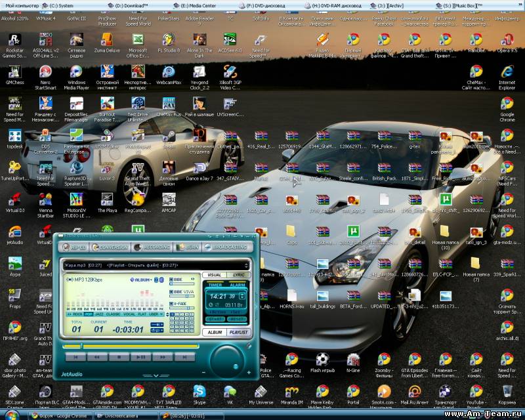Viewport: 525px width, 420px height.
Task: Choose the CLASSIC equalizer preset
Action: pyautogui.click(x=112, y=314)
